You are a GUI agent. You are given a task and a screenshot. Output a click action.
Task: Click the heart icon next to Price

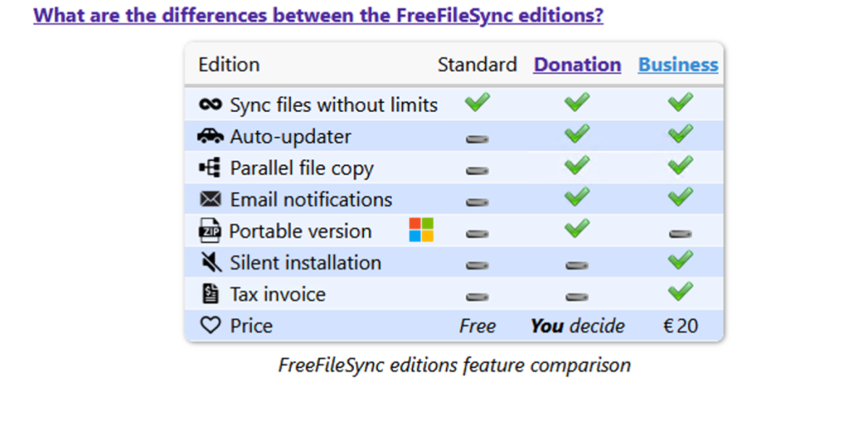[x=211, y=325]
